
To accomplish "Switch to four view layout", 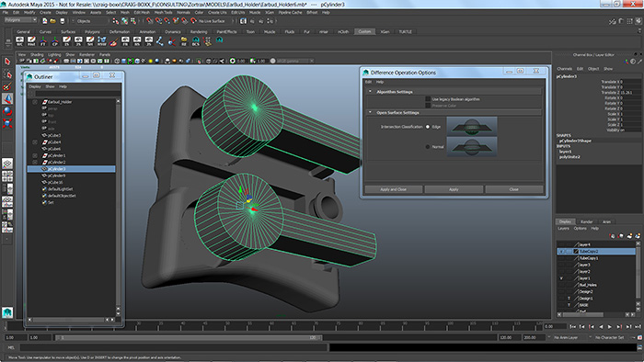I will [x=7, y=176].
